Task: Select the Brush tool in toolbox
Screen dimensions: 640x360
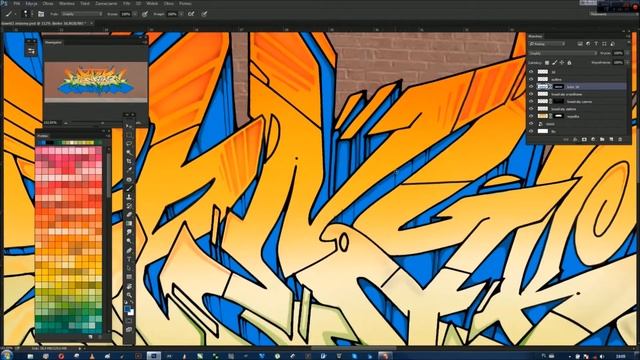Action: (x=129, y=188)
